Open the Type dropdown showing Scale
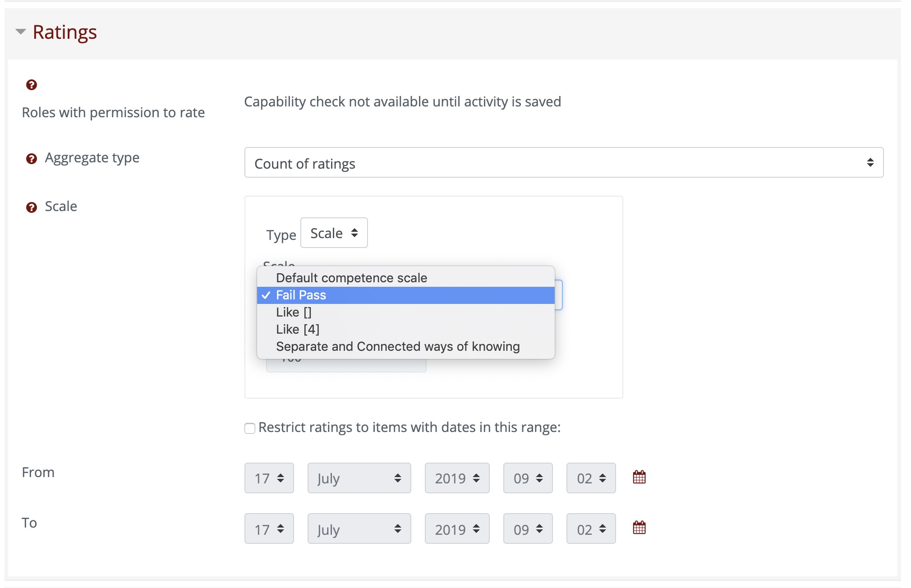911x588 pixels. [x=334, y=233]
